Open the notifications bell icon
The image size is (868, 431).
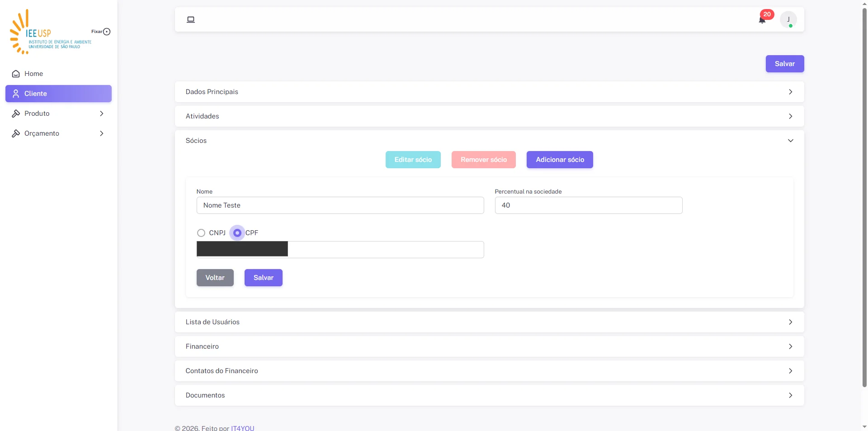pos(762,20)
